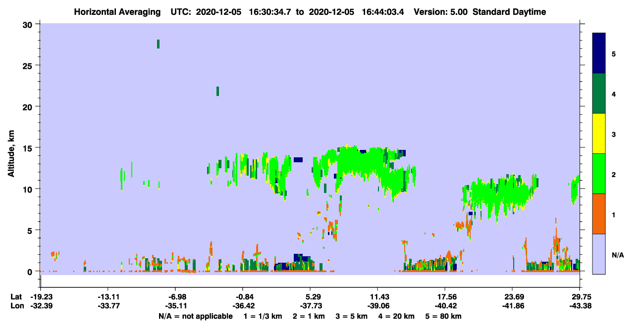Click the colorbar label '2'
644x330 pixels.
614,174
